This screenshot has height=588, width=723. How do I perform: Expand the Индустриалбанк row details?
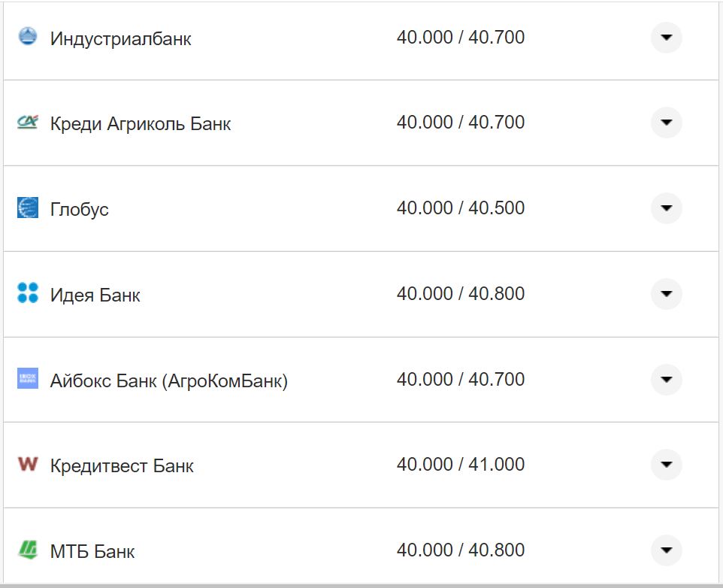666,38
